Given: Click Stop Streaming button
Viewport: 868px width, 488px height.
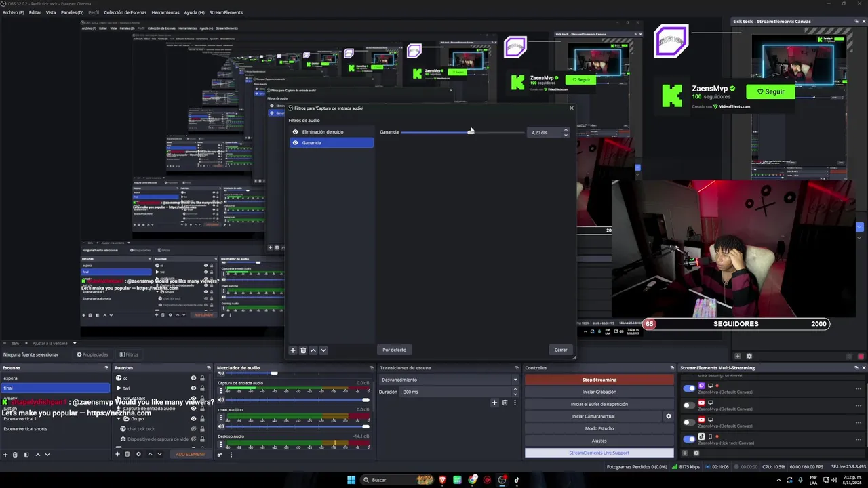Looking at the screenshot, I should [599, 380].
